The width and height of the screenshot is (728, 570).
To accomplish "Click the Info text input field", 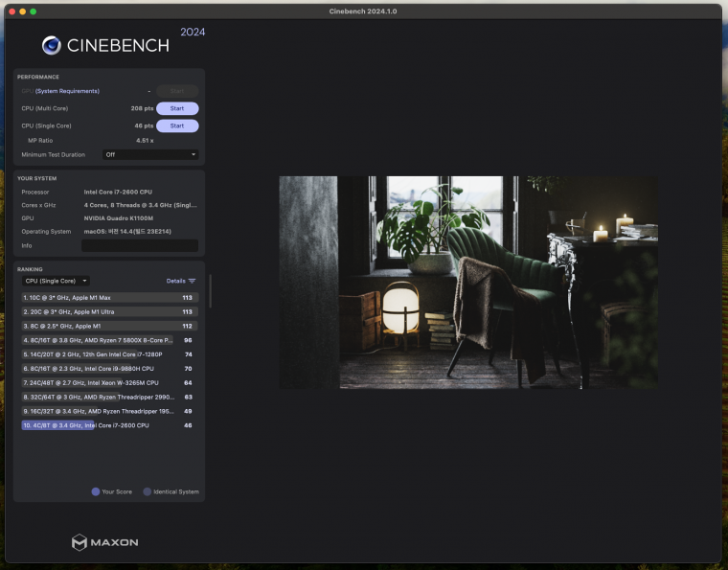I will 140,245.
